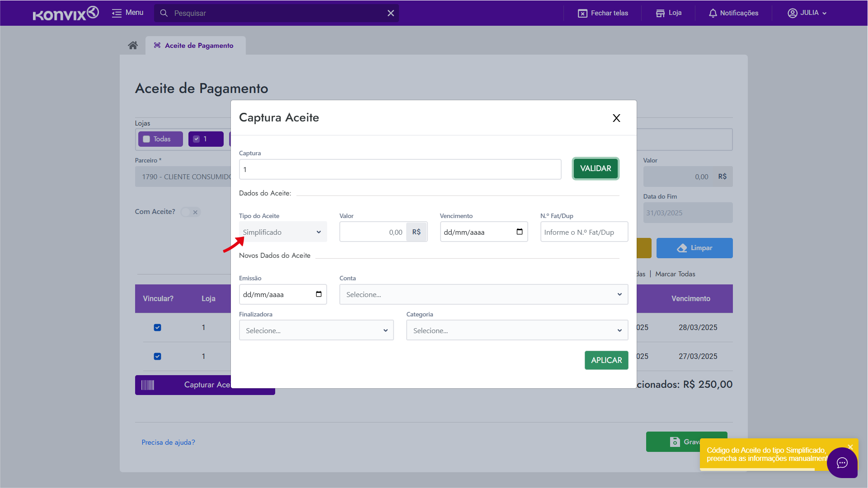Toggle the Com Aceite switch
The height and width of the screenshot is (488, 868).
190,212
